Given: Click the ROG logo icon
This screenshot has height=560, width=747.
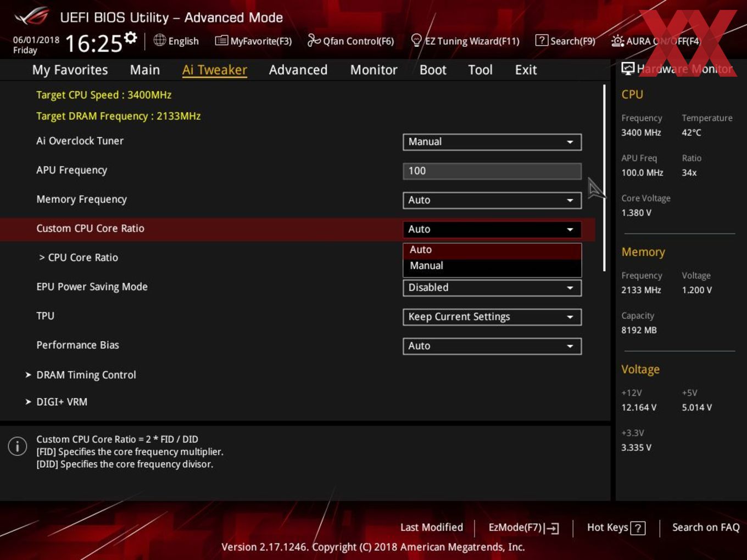Looking at the screenshot, I should click(x=31, y=16).
